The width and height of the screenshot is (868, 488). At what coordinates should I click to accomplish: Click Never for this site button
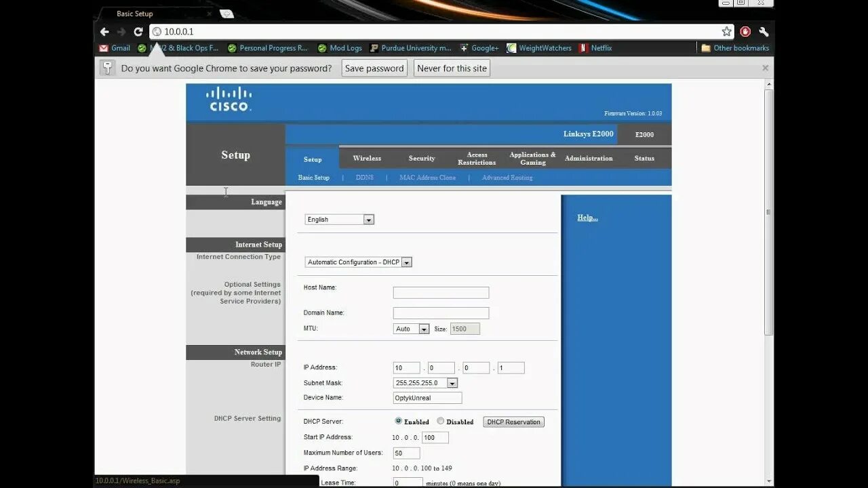click(452, 68)
